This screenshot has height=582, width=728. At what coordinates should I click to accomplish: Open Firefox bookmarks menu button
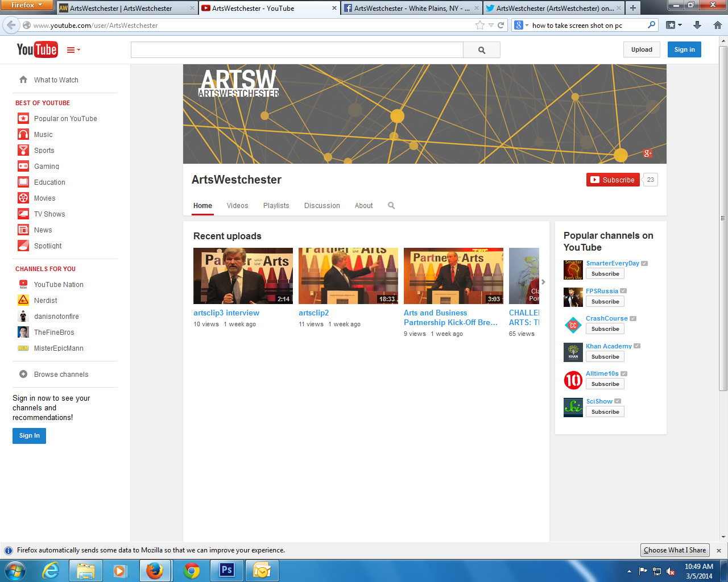click(674, 25)
